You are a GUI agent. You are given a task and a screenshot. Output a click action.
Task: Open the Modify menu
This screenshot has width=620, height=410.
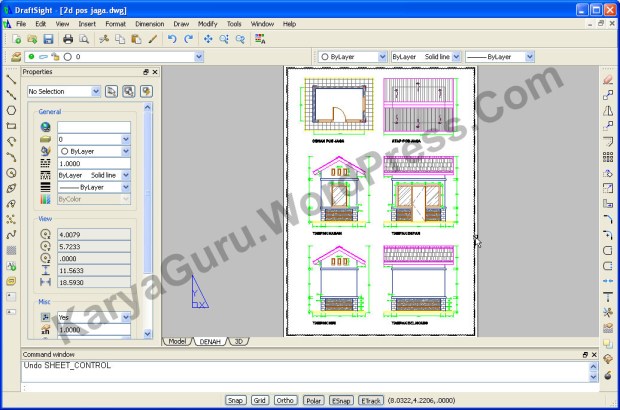(207, 22)
